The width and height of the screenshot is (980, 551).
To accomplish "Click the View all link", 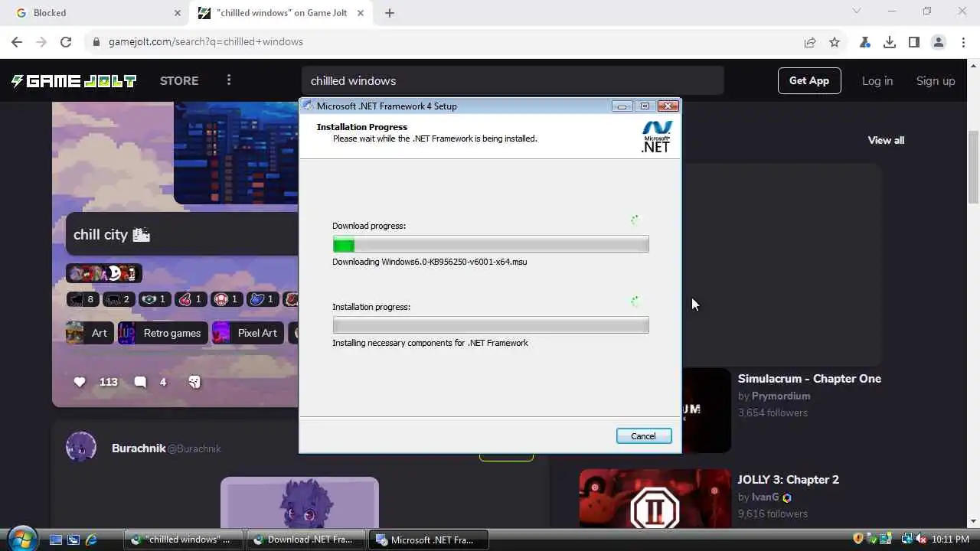I will [x=886, y=140].
